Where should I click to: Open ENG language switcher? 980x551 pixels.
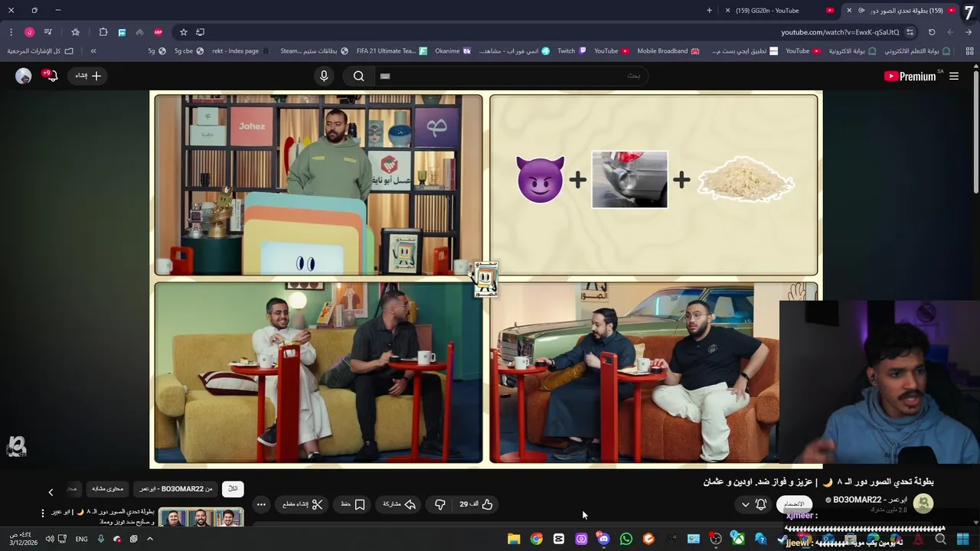pos(81,539)
